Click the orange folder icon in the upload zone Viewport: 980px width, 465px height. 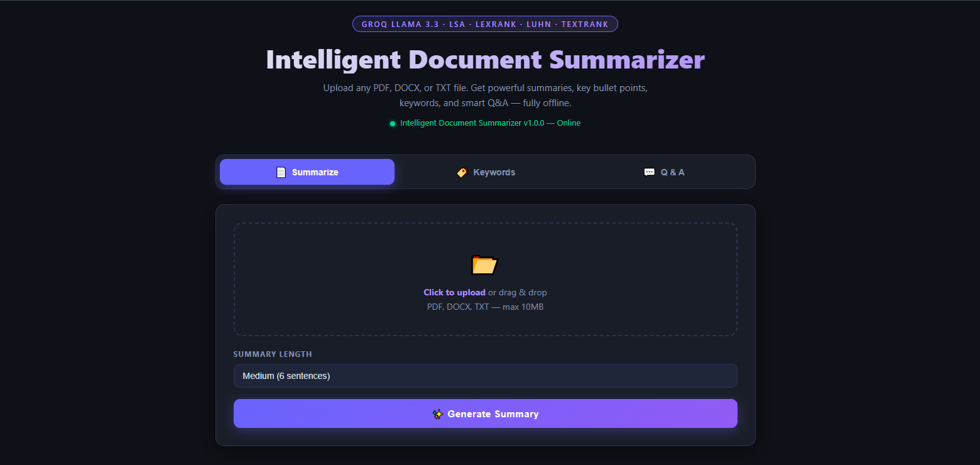click(484, 265)
